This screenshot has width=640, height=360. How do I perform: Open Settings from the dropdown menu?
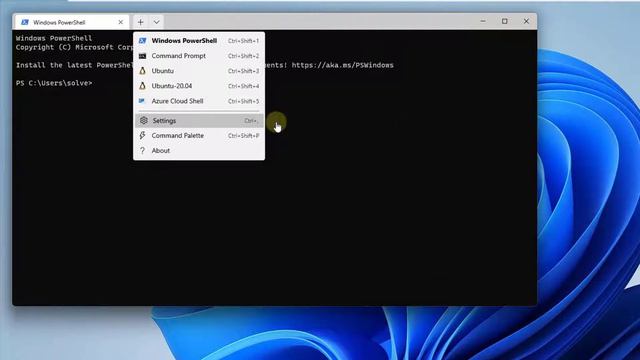click(x=199, y=120)
